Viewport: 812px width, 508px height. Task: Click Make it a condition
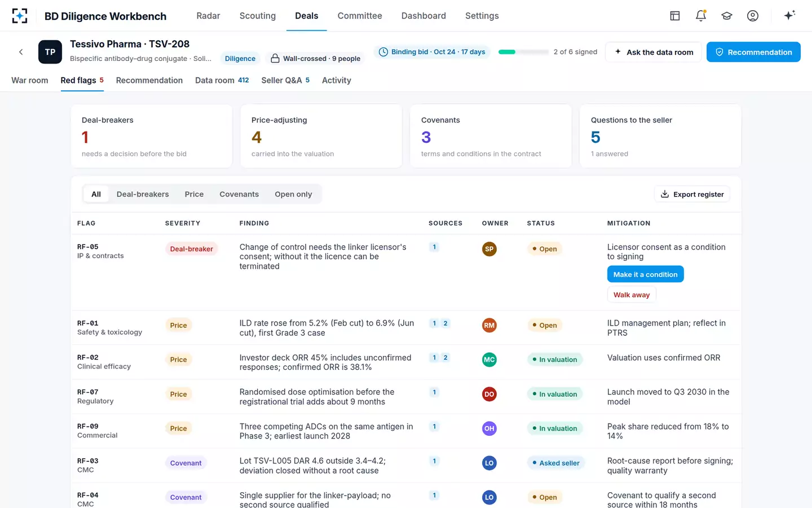[646, 274]
